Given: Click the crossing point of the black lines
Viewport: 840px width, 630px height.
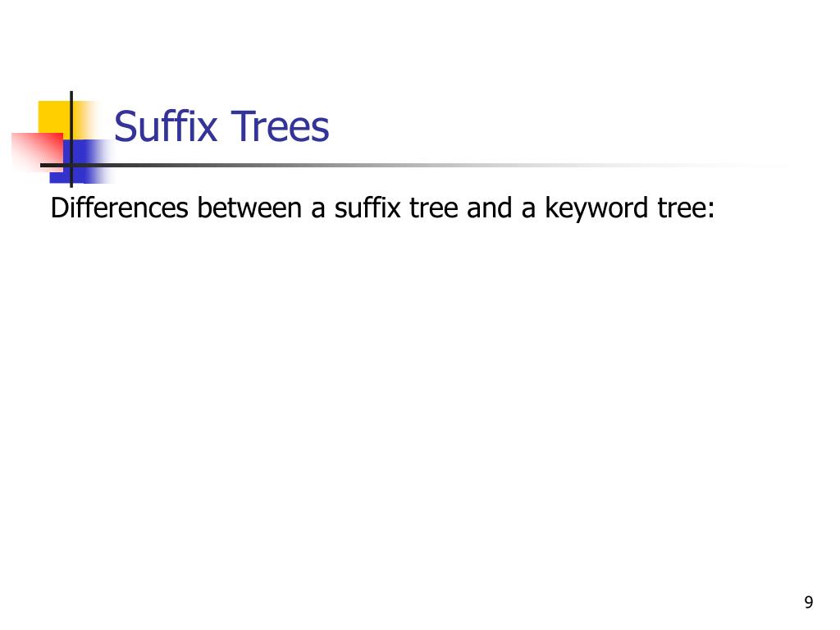Looking at the screenshot, I should point(71,165).
